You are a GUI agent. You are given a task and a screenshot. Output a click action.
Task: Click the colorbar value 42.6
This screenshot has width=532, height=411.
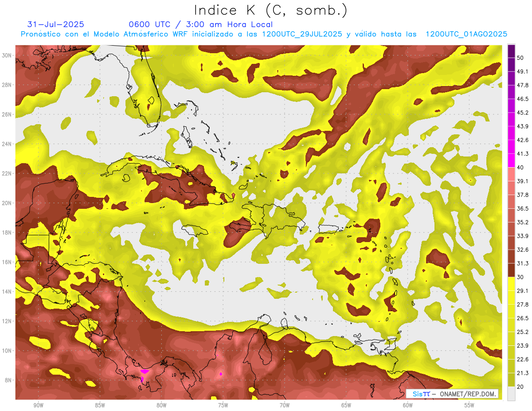point(523,140)
